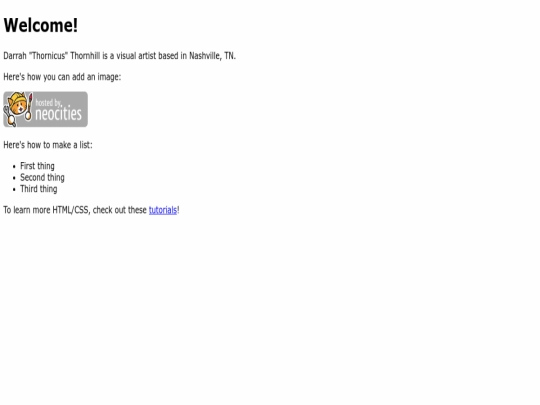
Task: Click the bullet before First thing
Action: [14, 167]
